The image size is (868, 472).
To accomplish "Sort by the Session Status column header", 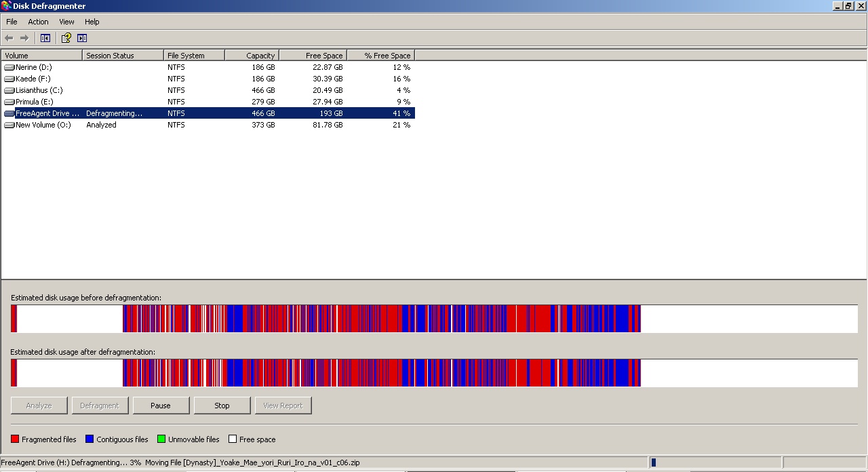I will pyautogui.click(x=123, y=56).
